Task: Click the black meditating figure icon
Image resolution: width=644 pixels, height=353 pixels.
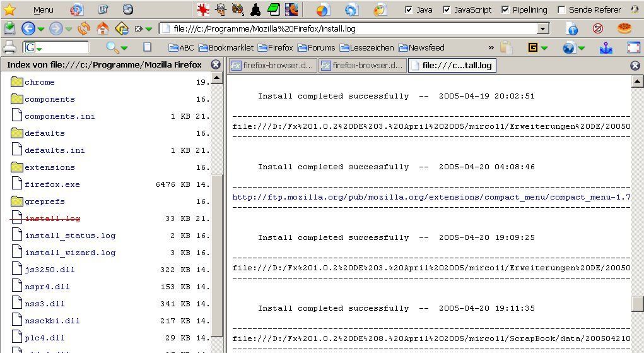Action: pos(255,9)
